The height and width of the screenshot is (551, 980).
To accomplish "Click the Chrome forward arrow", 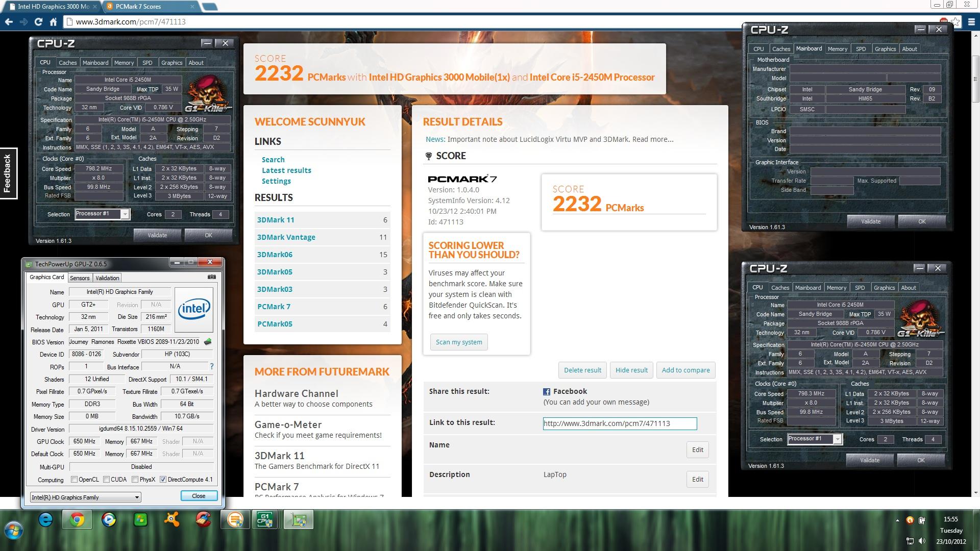I will 23,22.
